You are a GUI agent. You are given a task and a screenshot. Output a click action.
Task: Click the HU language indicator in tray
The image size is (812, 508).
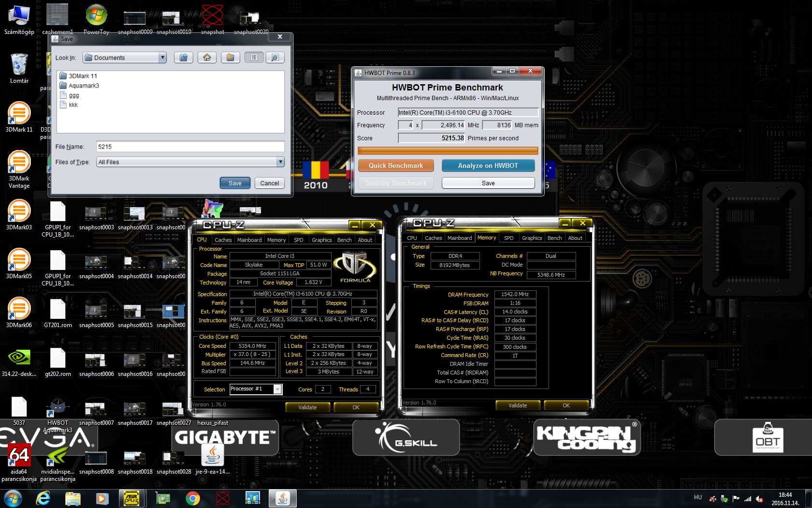pyautogui.click(x=697, y=497)
